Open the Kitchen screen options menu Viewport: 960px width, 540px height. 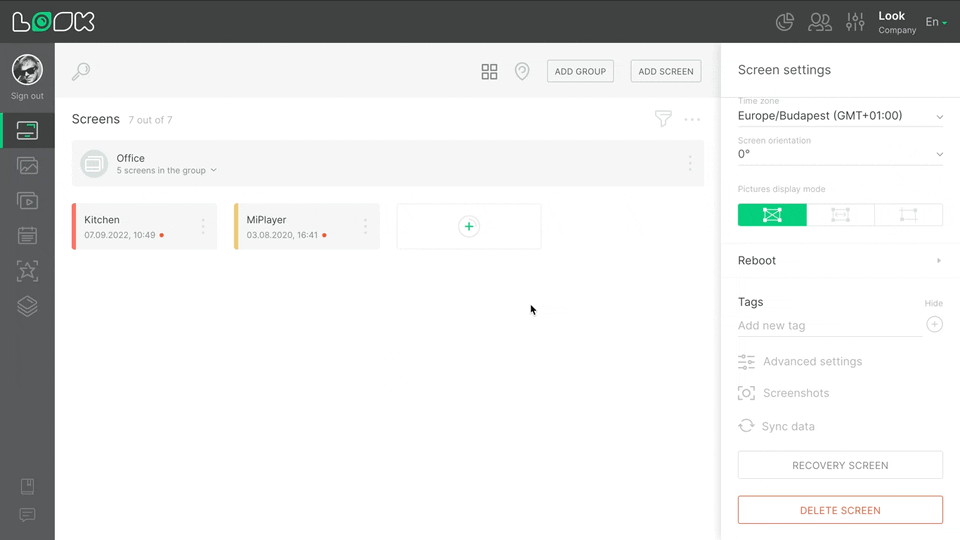click(x=203, y=227)
